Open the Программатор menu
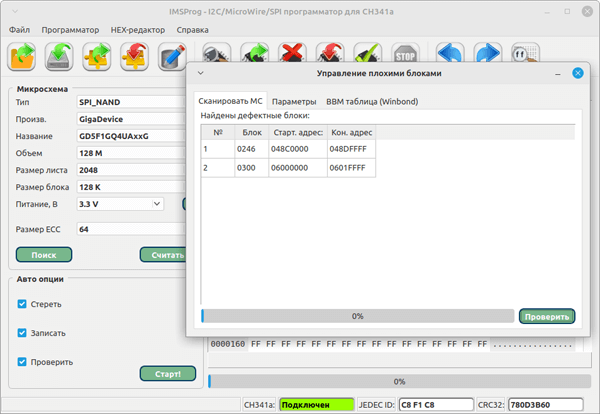Screen dimensions: 600x414 coord(78,29)
